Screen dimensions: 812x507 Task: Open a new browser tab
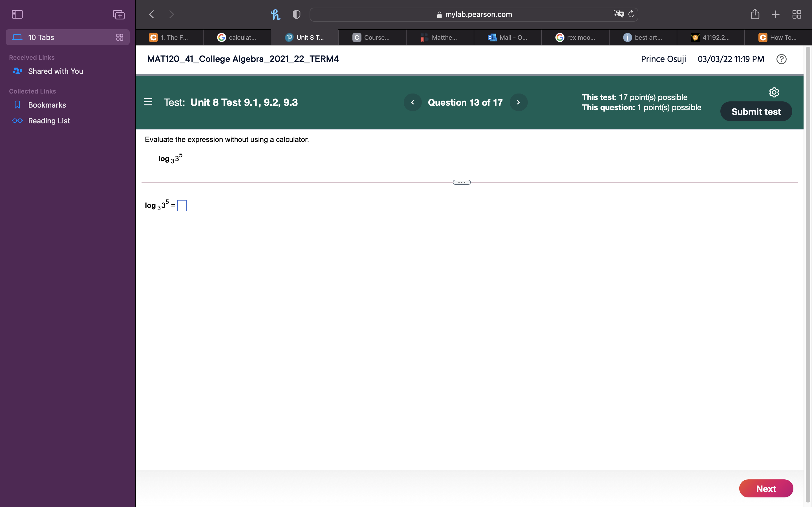coord(776,14)
